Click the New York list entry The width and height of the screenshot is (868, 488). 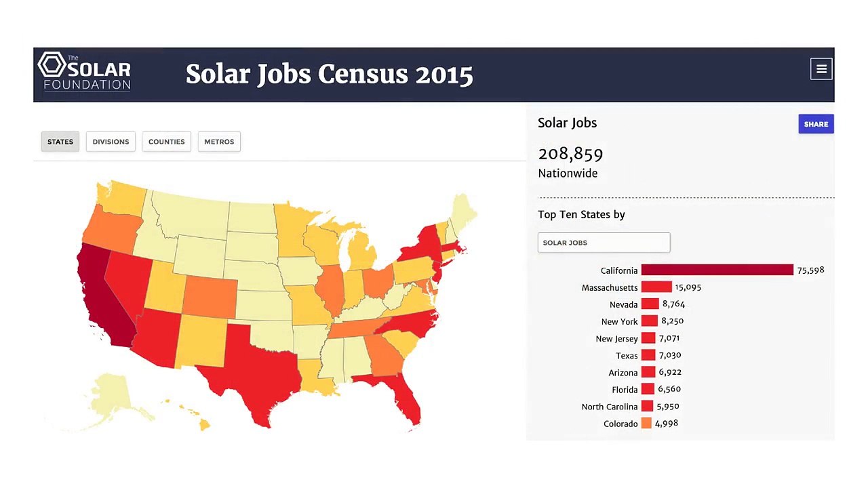(x=619, y=322)
